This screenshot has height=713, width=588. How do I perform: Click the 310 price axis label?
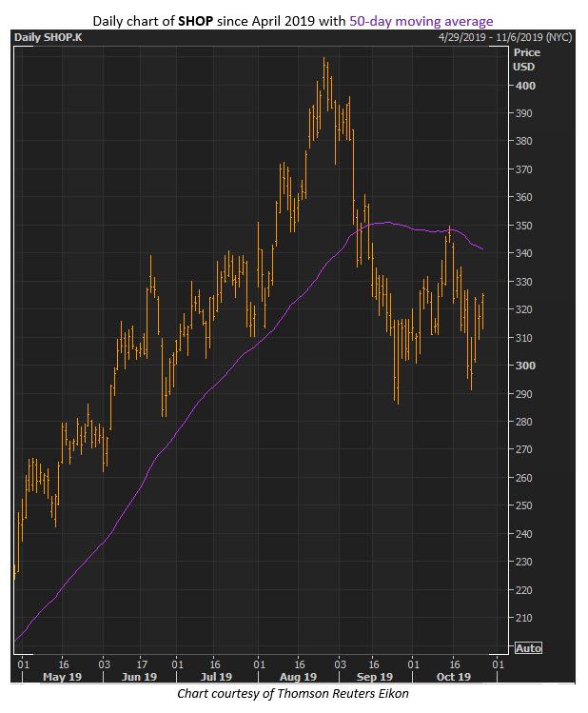523,338
